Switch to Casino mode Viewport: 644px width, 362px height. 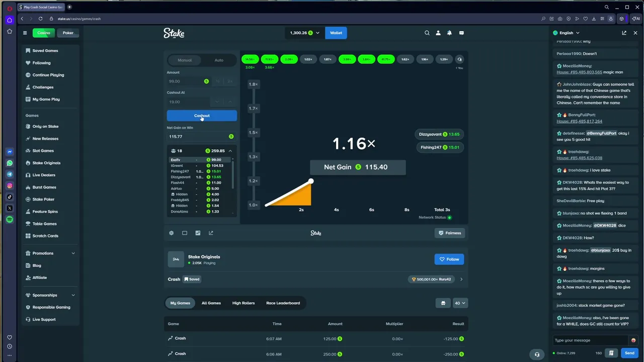point(44,33)
